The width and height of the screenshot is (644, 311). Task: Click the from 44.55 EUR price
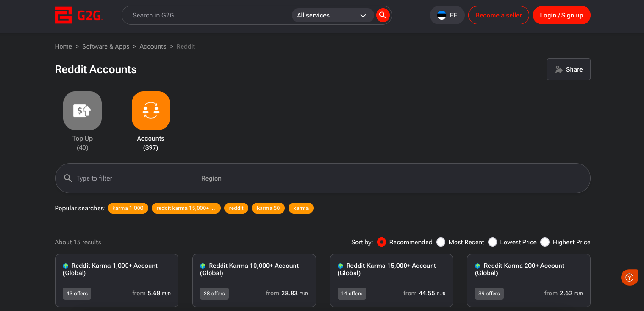point(424,293)
